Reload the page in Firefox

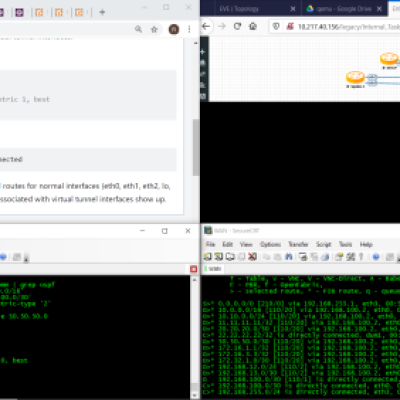(x=237, y=26)
